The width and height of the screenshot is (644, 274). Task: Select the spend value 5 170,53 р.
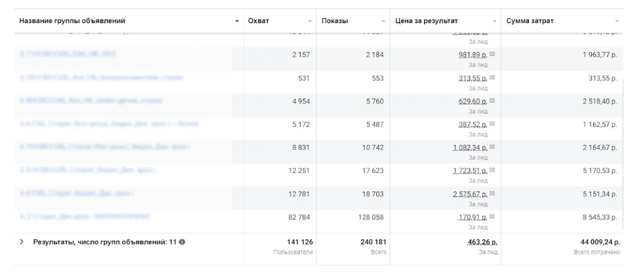[599, 170]
